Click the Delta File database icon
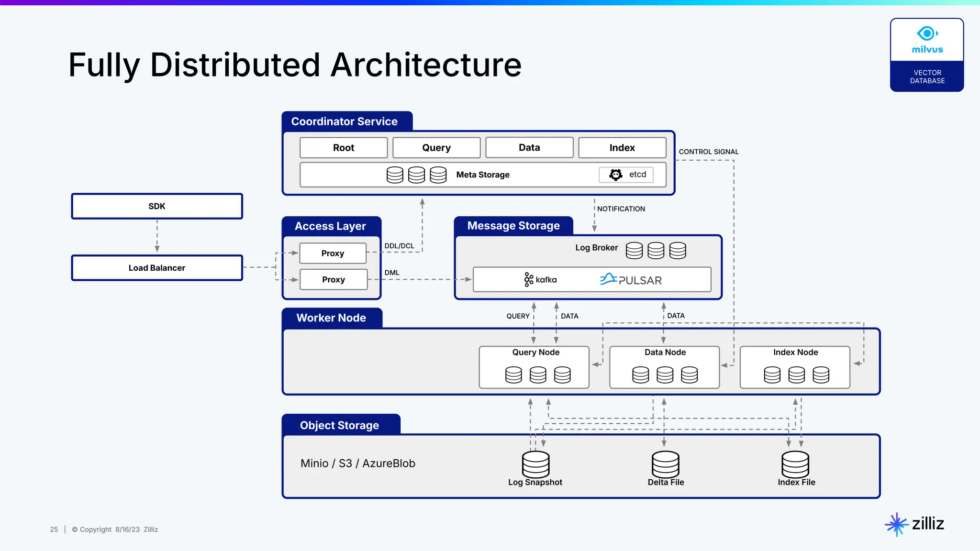The image size is (980, 551). (665, 464)
